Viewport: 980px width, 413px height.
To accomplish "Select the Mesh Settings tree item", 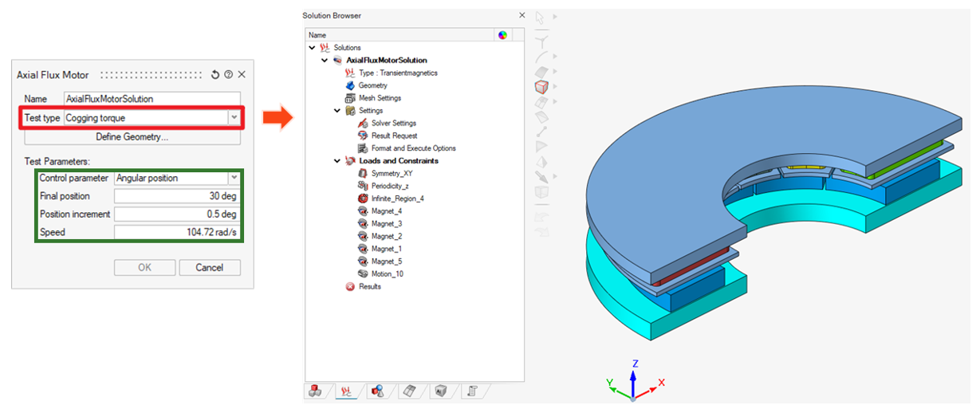I will (380, 98).
